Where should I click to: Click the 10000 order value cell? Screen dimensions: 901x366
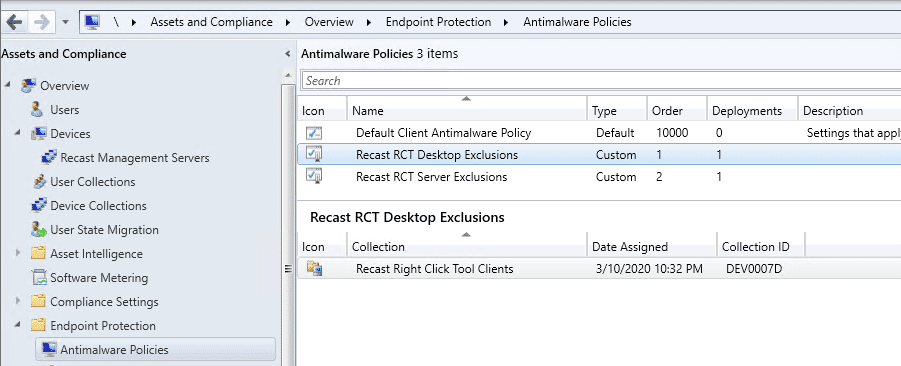(x=672, y=133)
